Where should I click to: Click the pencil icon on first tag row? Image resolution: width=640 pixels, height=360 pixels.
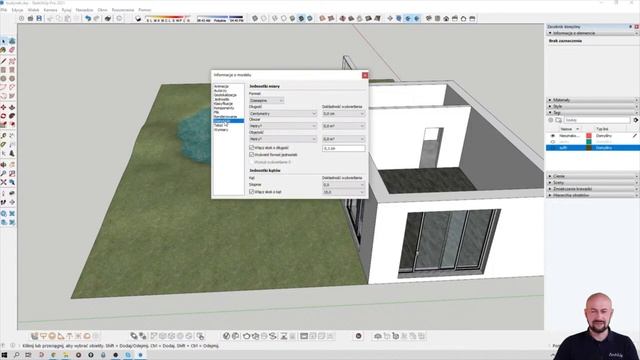tap(635, 136)
